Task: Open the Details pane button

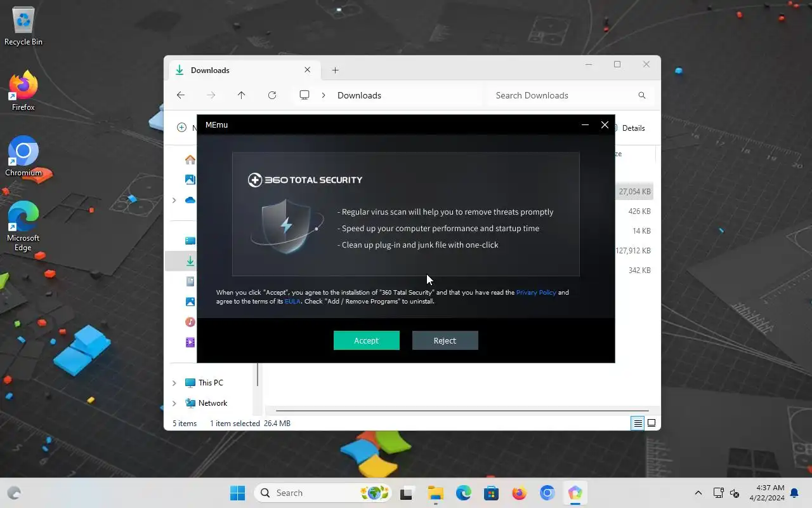Action: (x=628, y=128)
